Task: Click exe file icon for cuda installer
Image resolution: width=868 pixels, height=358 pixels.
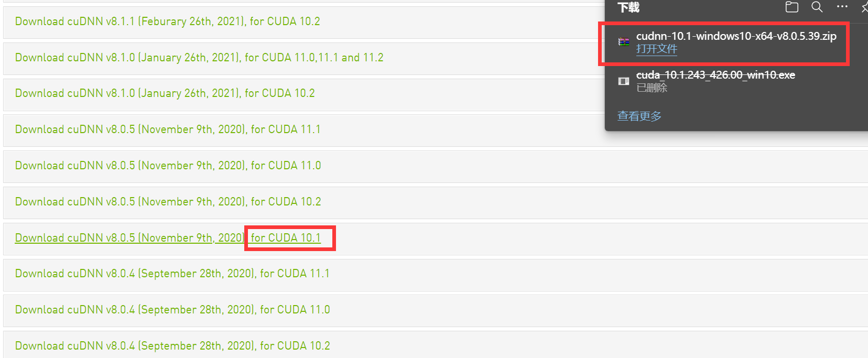Action: [624, 81]
